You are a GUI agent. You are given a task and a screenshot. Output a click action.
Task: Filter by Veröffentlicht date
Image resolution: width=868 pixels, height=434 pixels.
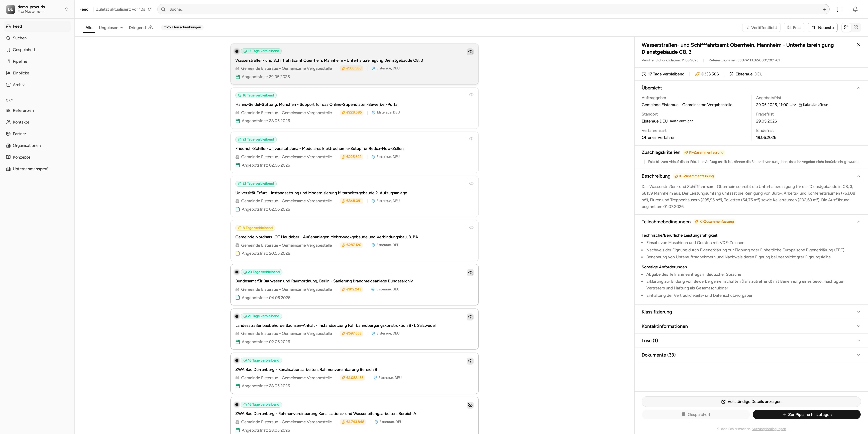761,28
